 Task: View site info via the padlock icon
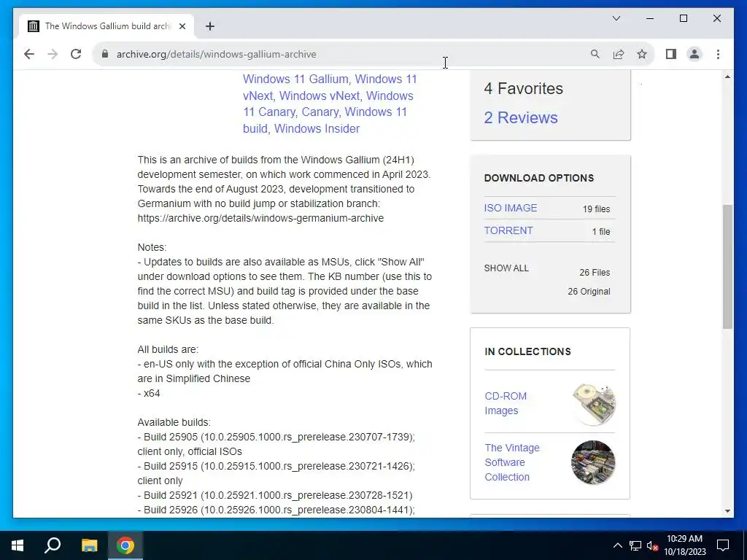(x=105, y=54)
